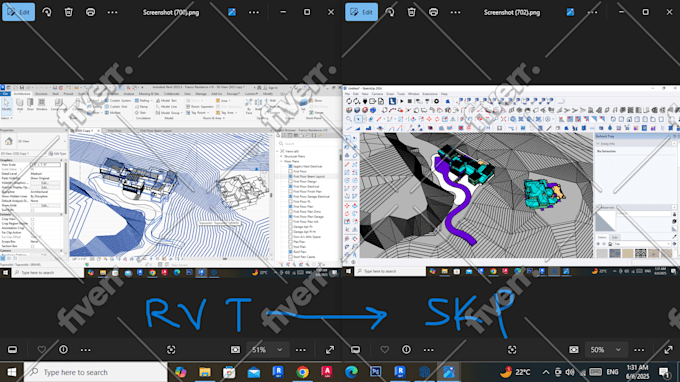
Task: Show file info for Screenshot (702).png
Action: (x=406, y=349)
